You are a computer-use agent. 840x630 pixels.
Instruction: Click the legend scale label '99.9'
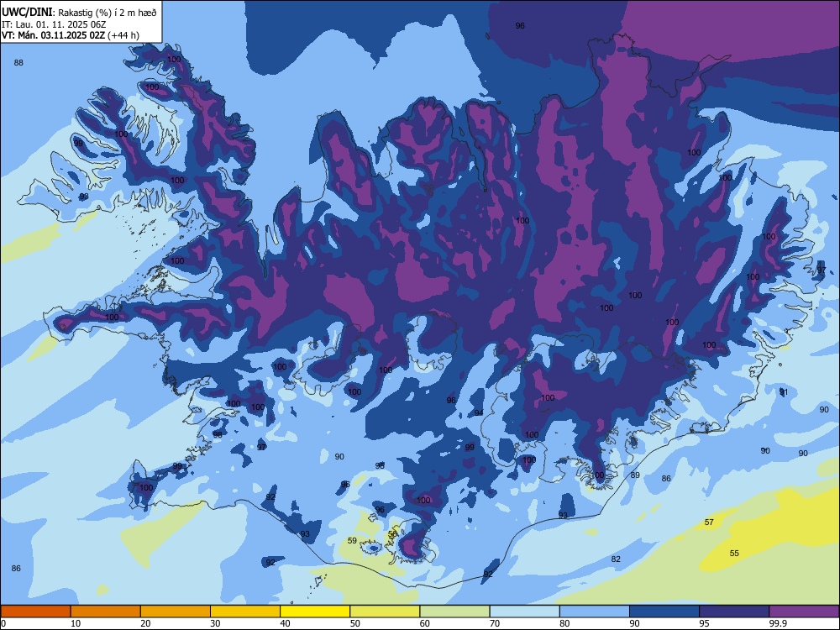(x=778, y=623)
